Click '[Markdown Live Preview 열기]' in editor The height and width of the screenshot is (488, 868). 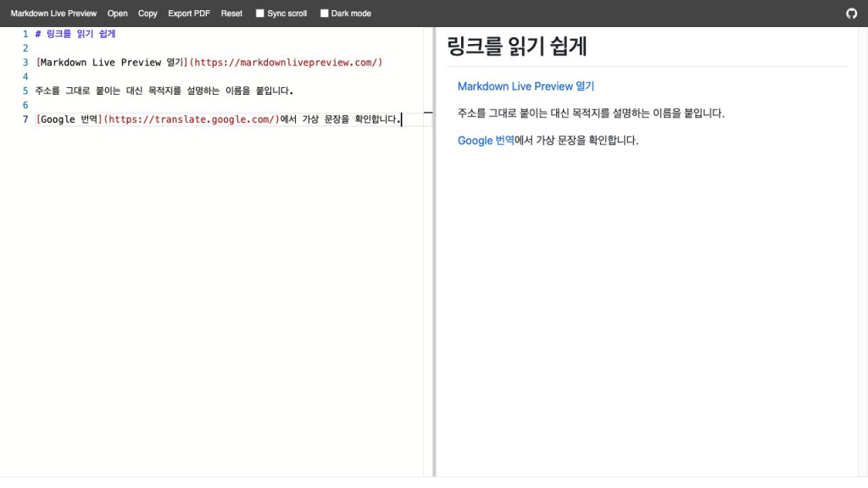pyautogui.click(x=112, y=63)
